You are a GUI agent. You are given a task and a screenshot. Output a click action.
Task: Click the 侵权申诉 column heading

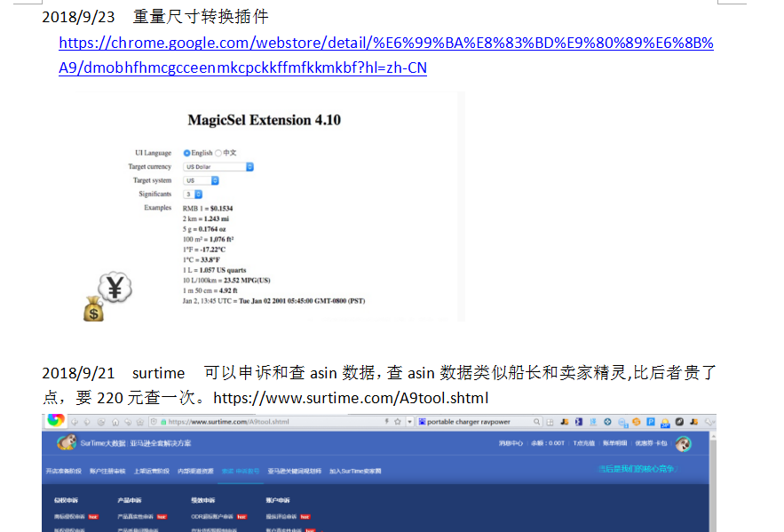66,500
